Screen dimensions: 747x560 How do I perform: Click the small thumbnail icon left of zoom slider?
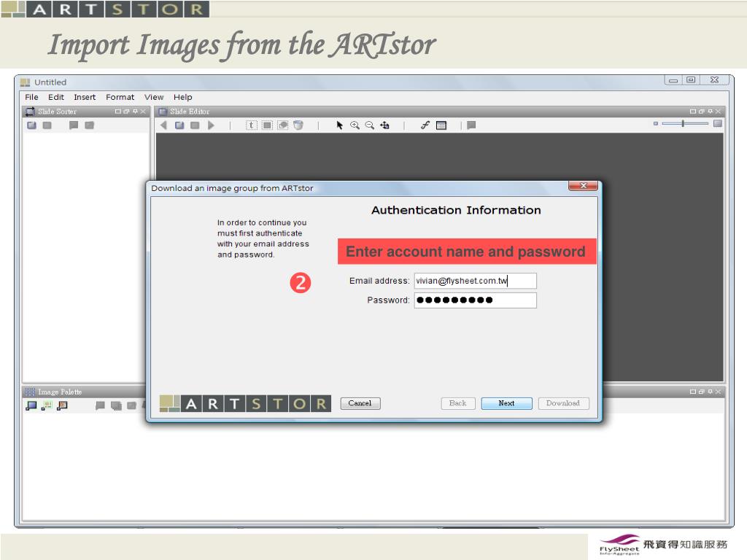coord(656,123)
